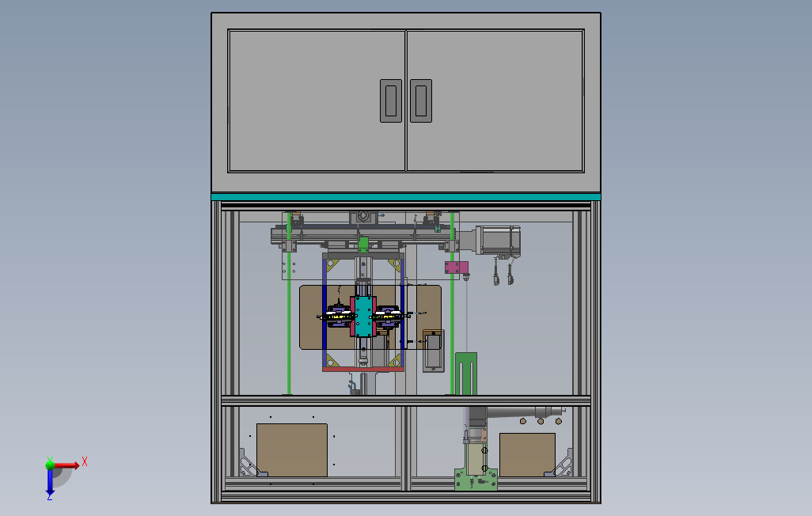Viewport: 812px width, 516px height.
Task: Select the green base plate at machine bottom
Action: [476, 480]
